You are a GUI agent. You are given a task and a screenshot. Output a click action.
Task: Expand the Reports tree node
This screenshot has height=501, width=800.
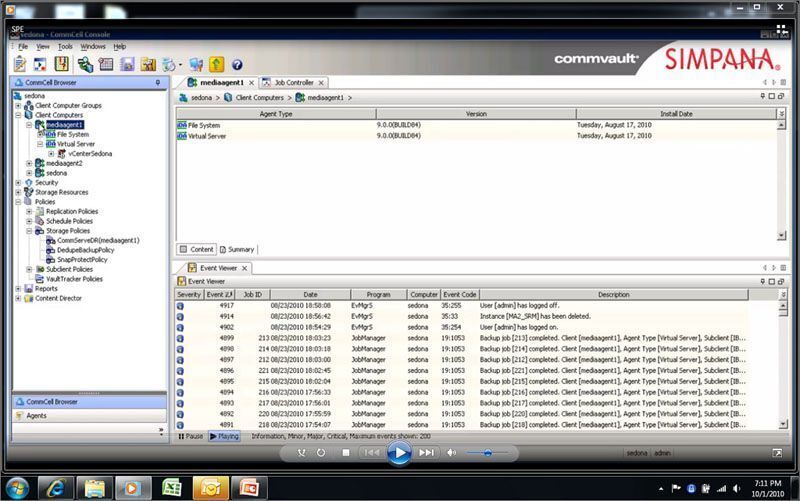click(18, 289)
